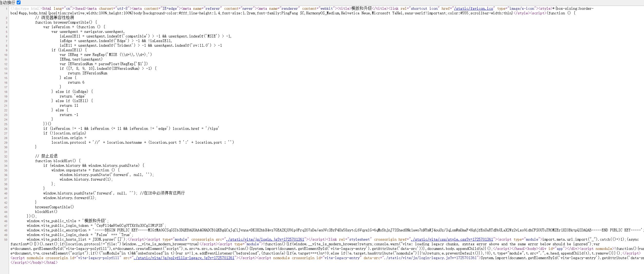Image resolution: width=644 pixels, height=274 pixels.
Task: Toggle the 自动换行 line-wrap checkbox
Action: pos(18,2)
